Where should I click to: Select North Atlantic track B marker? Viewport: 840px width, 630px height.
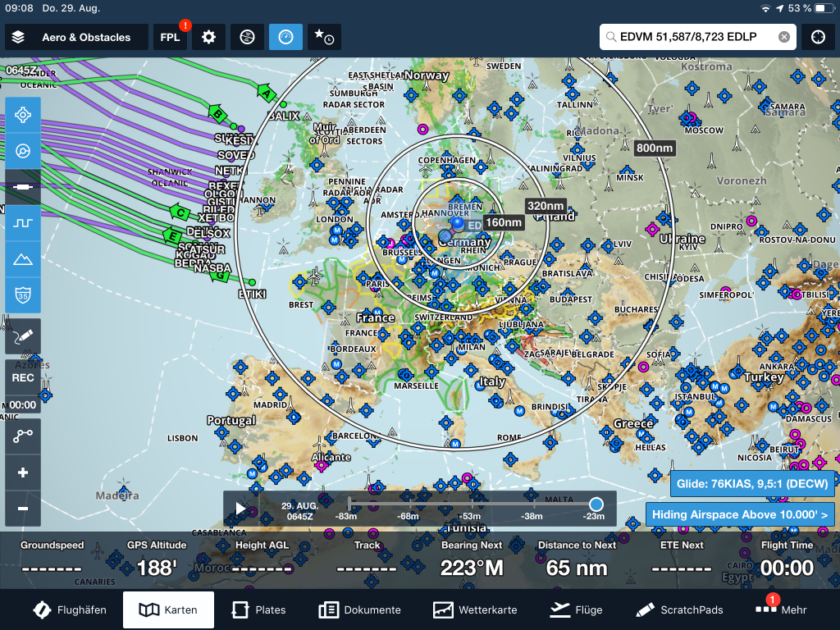coord(217,113)
